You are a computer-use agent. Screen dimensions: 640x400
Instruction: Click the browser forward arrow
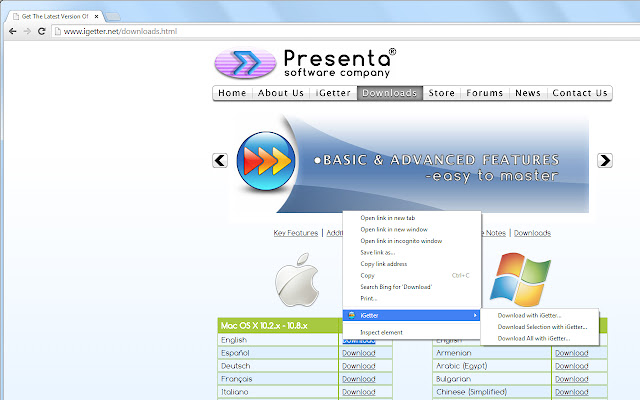[27, 31]
